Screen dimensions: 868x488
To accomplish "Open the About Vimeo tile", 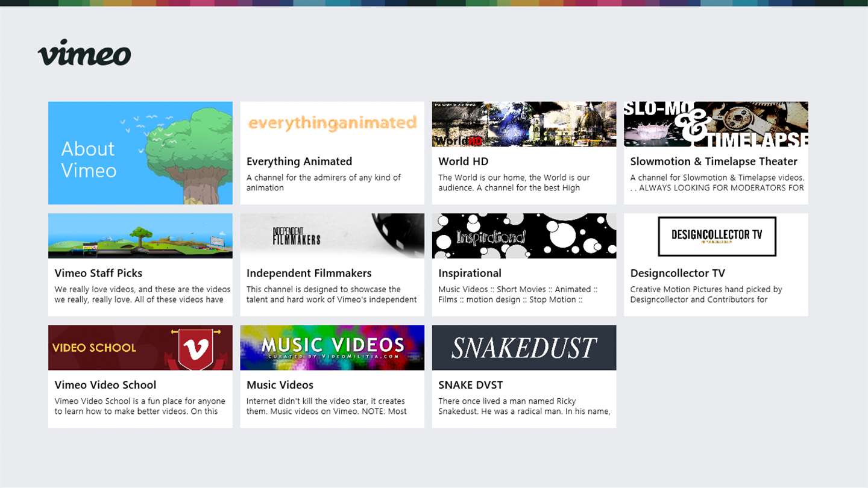I will (x=140, y=153).
